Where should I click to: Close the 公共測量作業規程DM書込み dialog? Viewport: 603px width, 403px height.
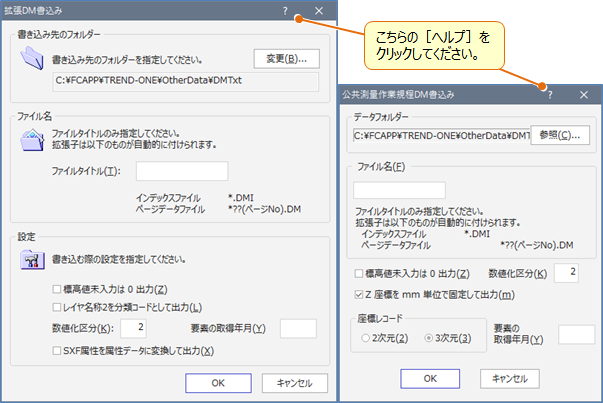[x=584, y=95]
